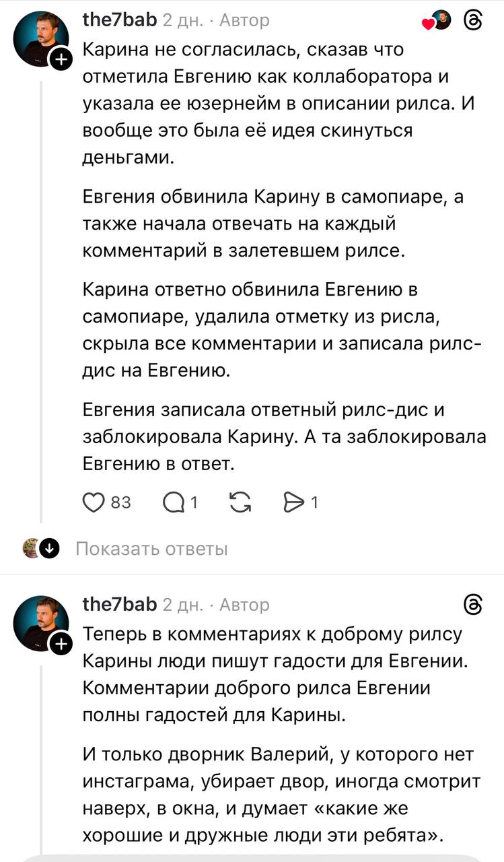504x862 pixels.
Task: Tap the Threads logo on the first post
Action: point(474,22)
